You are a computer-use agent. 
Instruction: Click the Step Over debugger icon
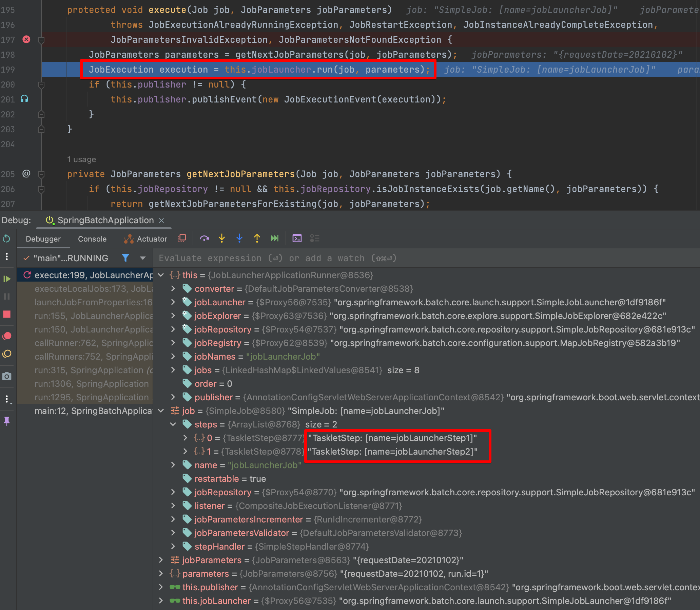pyautogui.click(x=204, y=239)
